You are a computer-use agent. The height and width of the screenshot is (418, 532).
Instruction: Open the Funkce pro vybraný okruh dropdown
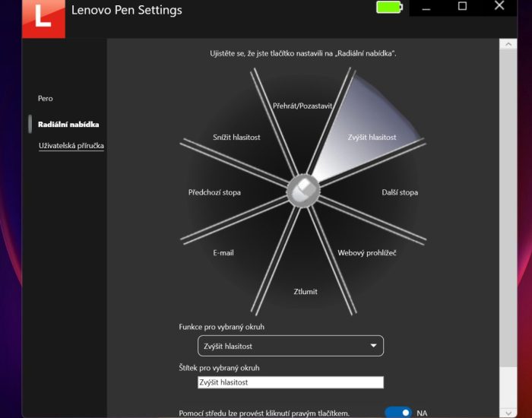coord(290,346)
